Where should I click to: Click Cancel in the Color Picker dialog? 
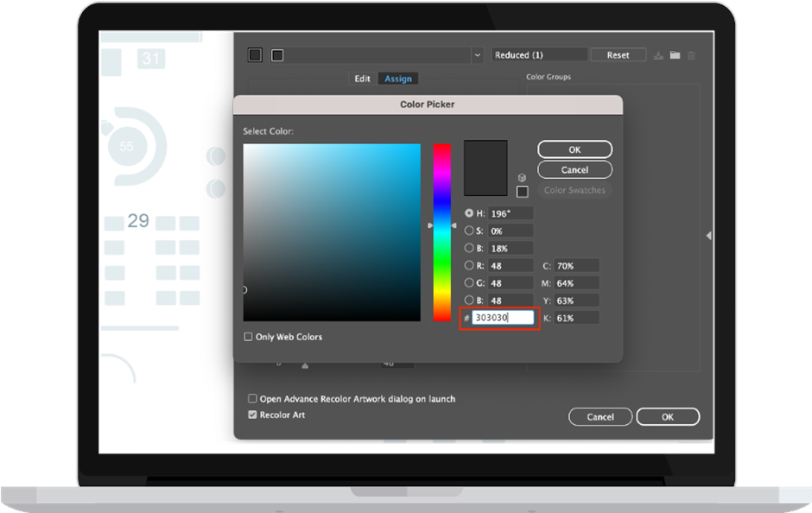click(x=574, y=170)
